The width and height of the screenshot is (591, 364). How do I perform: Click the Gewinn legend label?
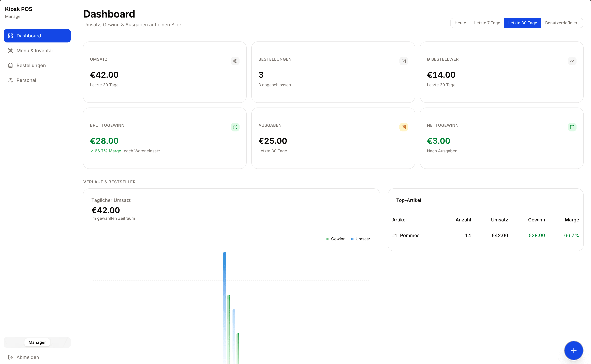pos(338,239)
